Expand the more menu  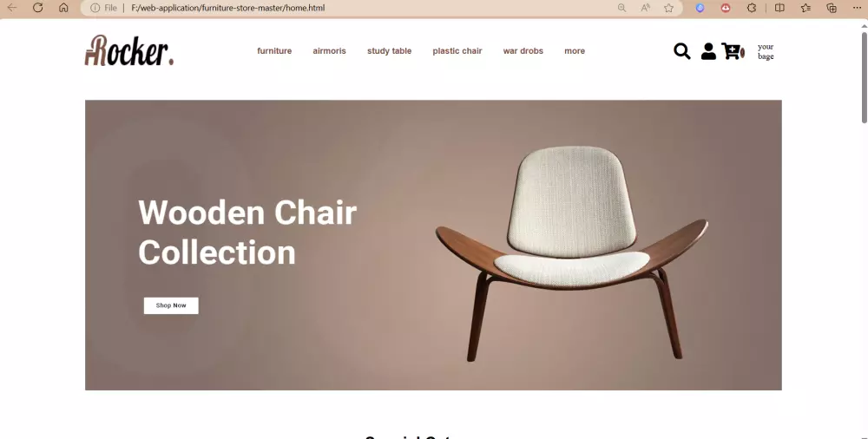pyautogui.click(x=575, y=51)
